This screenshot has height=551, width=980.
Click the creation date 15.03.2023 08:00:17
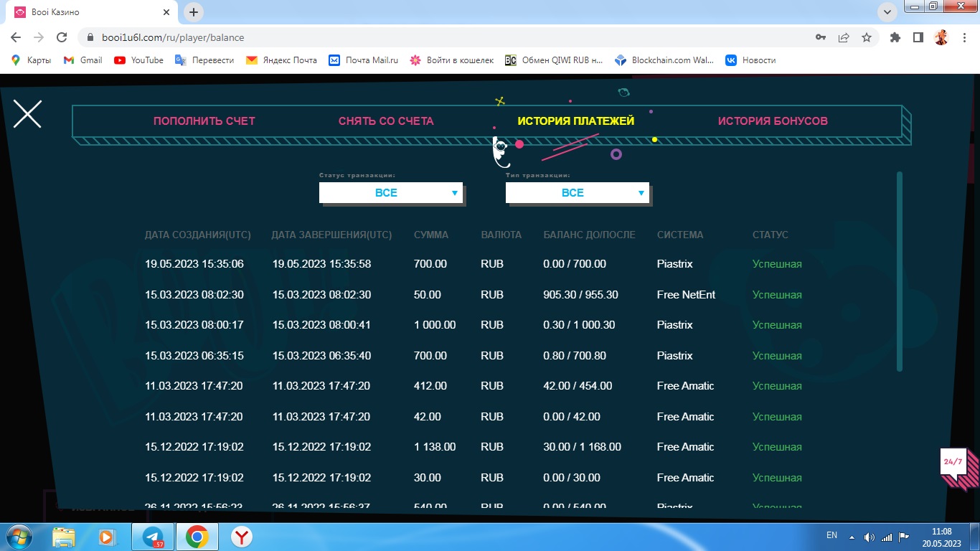(x=194, y=325)
